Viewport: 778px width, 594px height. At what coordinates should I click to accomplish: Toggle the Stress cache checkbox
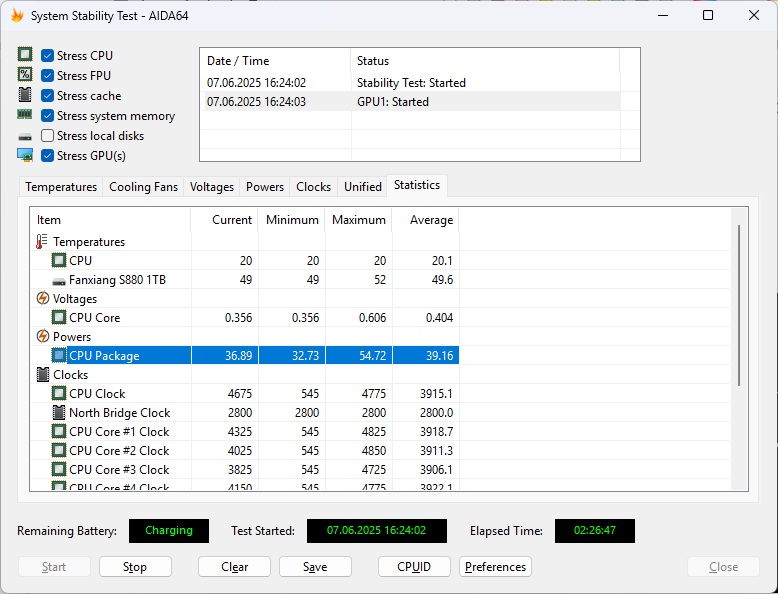coord(47,96)
